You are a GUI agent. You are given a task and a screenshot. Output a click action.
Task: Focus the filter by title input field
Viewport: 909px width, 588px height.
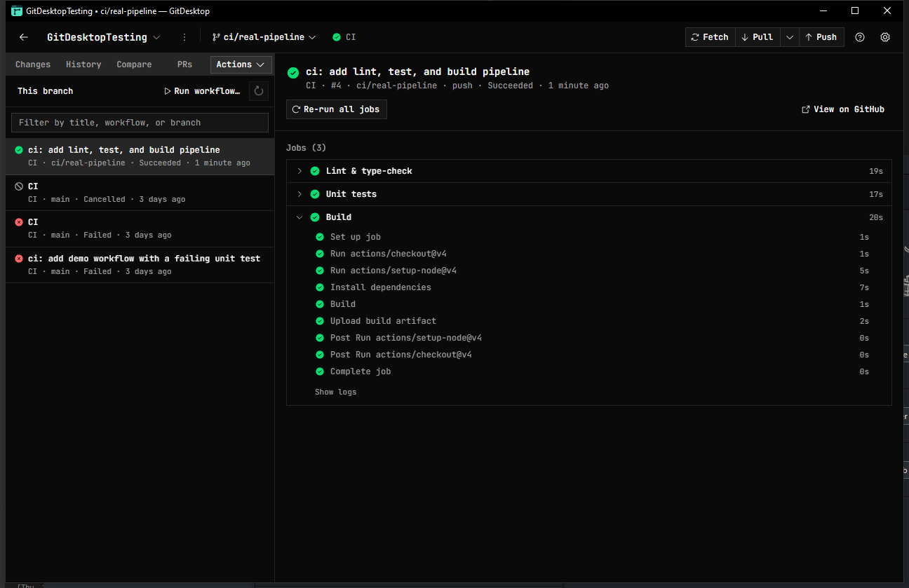pos(140,123)
